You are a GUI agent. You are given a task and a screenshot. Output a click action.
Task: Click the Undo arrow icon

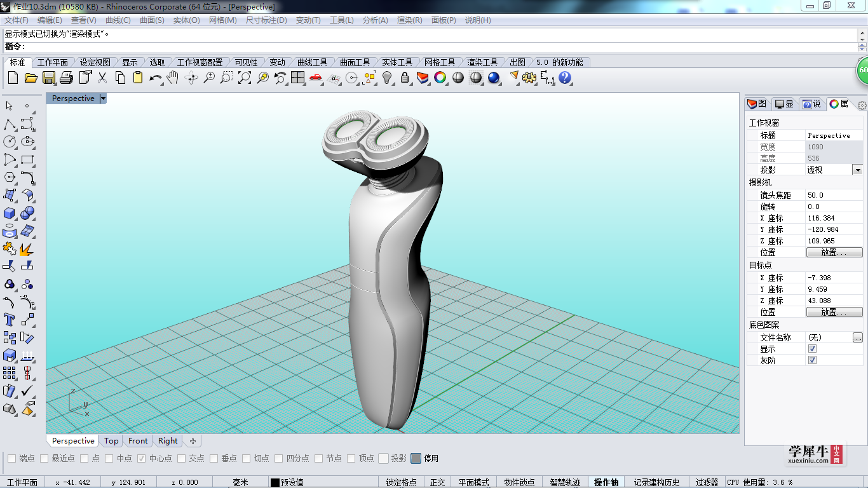(156, 78)
